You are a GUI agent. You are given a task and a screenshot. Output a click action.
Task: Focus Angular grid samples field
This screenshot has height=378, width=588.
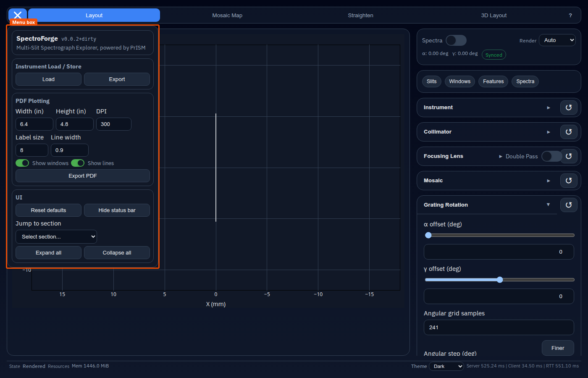[x=499, y=328]
